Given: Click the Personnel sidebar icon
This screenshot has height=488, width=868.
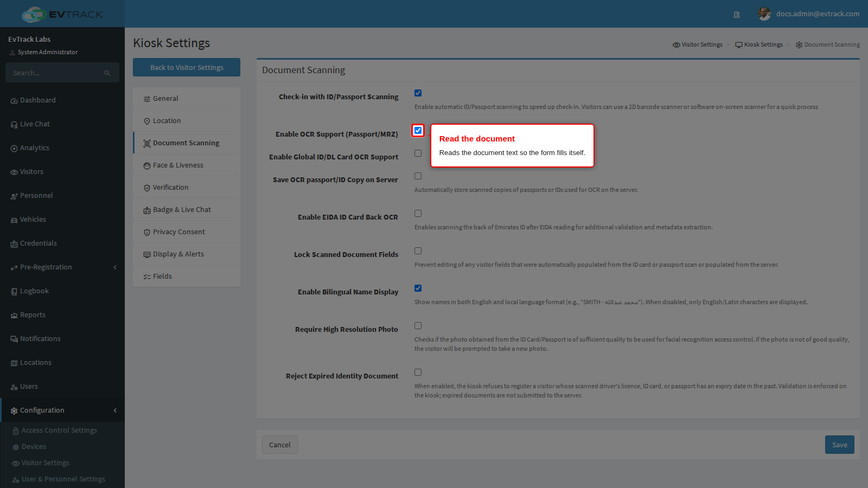Looking at the screenshot, I should [14, 196].
